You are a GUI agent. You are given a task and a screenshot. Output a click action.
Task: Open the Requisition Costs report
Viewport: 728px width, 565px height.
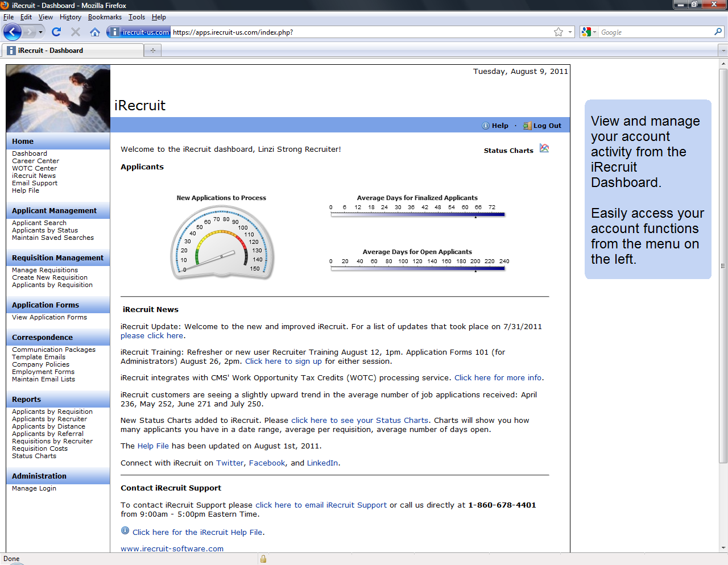40,448
